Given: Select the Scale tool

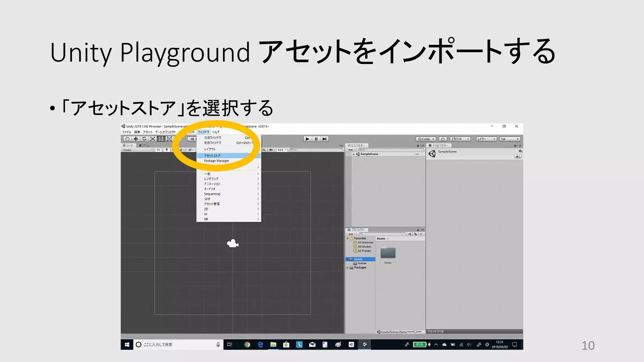Looking at the screenshot, I should (153, 139).
